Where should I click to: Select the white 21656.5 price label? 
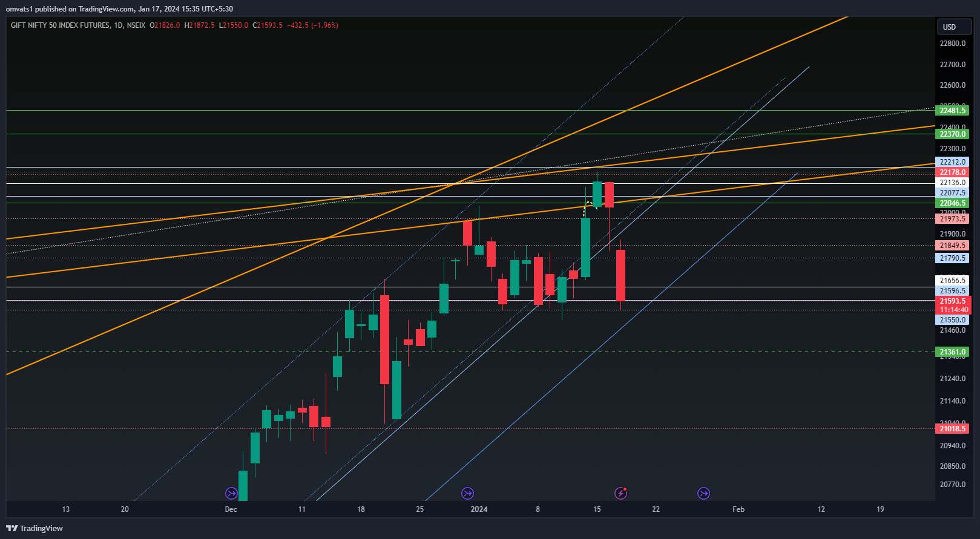click(952, 281)
